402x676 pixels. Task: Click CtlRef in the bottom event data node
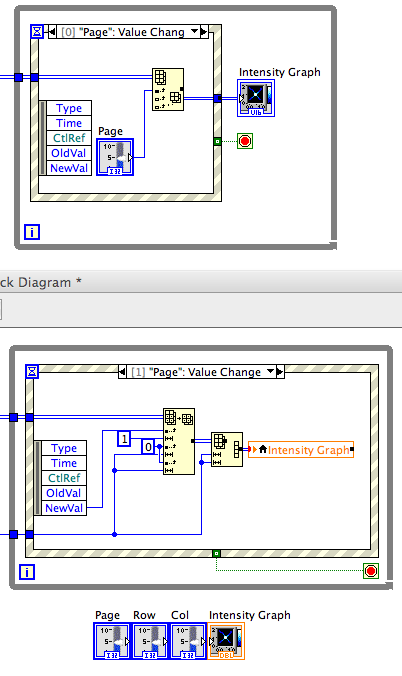(x=64, y=478)
